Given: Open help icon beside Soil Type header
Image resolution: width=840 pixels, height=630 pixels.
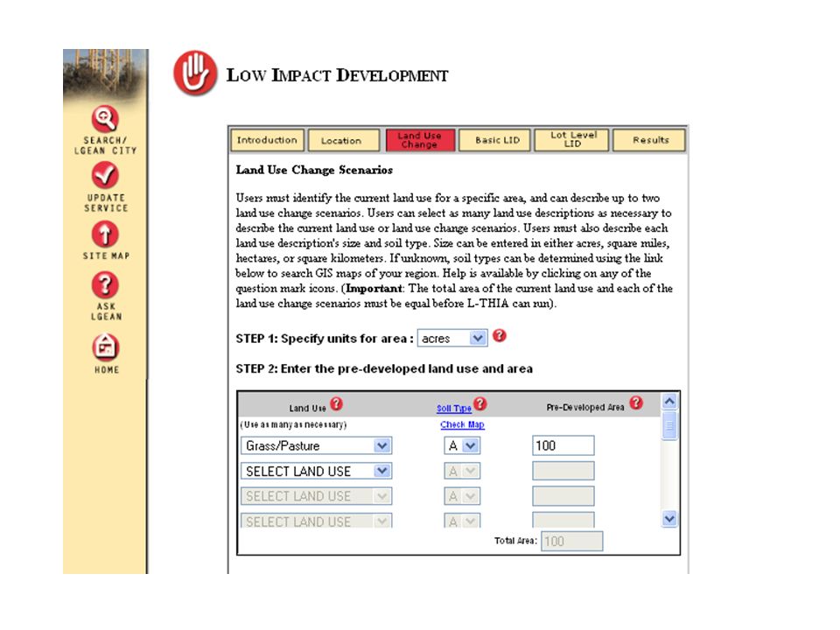Looking at the screenshot, I should pos(480,403).
